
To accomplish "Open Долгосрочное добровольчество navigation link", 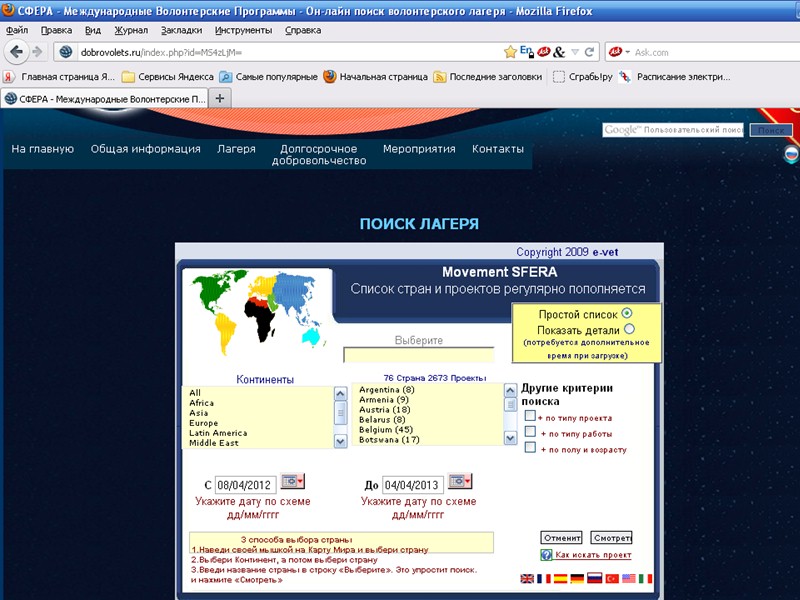I will [x=319, y=155].
